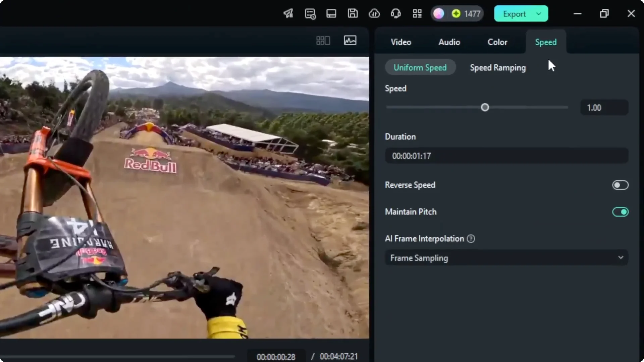The width and height of the screenshot is (644, 362).
Task: Switch to Speed Ramping
Action: 497,67
